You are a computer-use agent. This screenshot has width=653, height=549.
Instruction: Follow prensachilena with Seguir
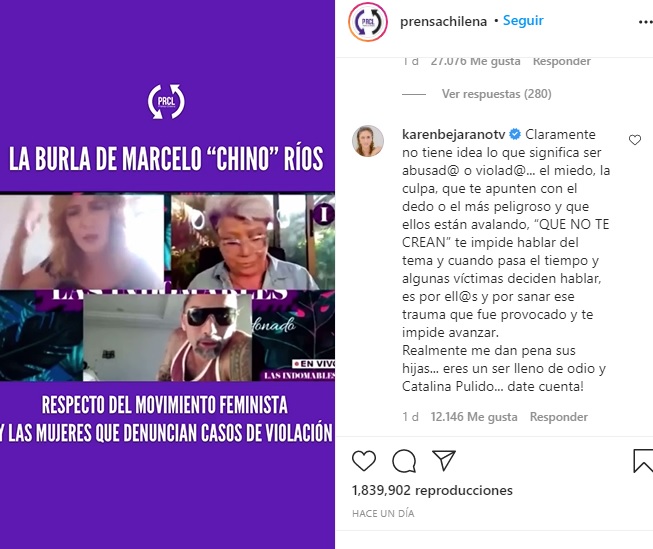point(523,20)
